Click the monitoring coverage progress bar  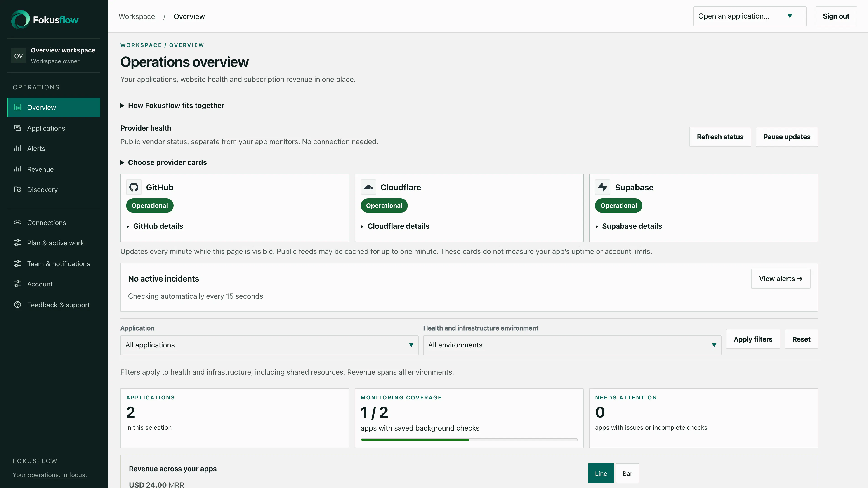click(x=469, y=439)
